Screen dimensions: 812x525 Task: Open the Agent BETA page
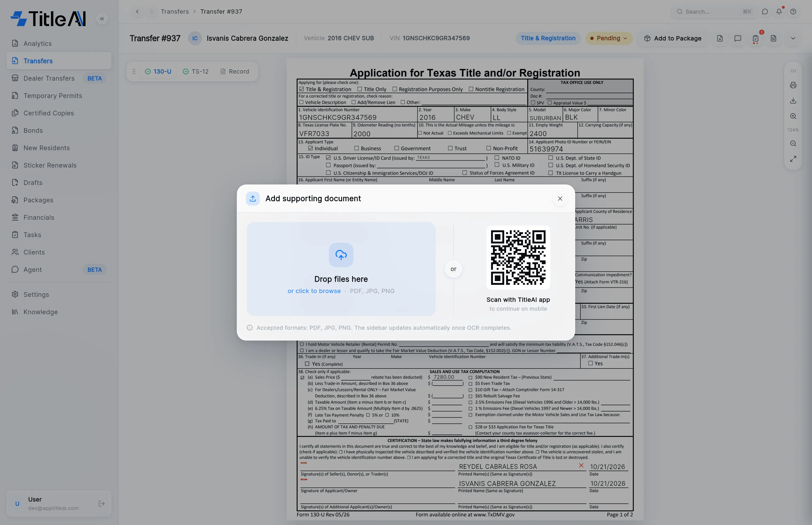click(59, 269)
